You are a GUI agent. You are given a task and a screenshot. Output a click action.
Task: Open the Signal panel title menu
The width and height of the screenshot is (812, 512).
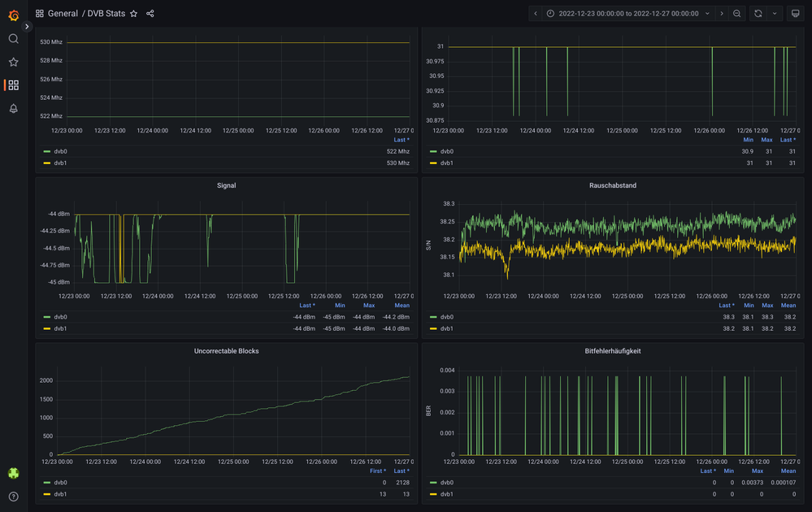(x=226, y=185)
